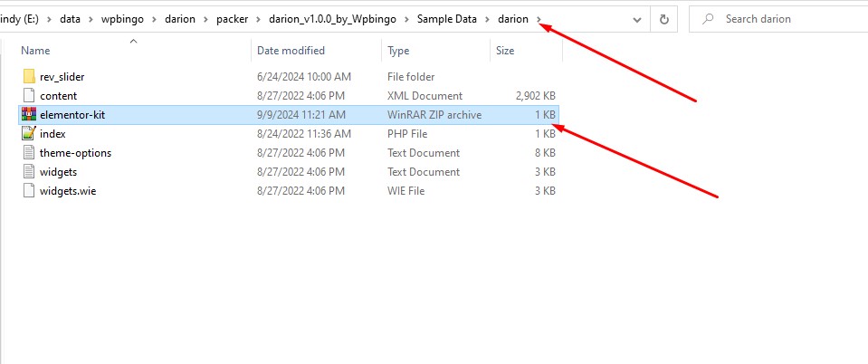Sort files by Name column
The width and height of the screenshot is (868, 364).
point(35,51)
